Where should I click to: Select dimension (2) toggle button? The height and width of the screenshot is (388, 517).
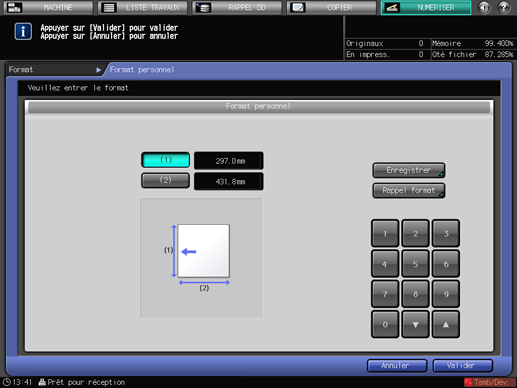pos(166,180)
